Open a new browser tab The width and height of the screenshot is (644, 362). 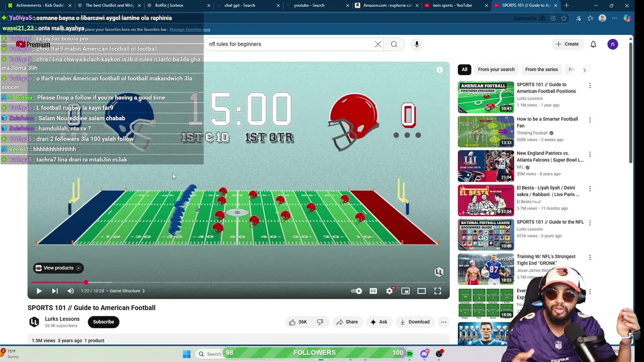pos(567,6)
